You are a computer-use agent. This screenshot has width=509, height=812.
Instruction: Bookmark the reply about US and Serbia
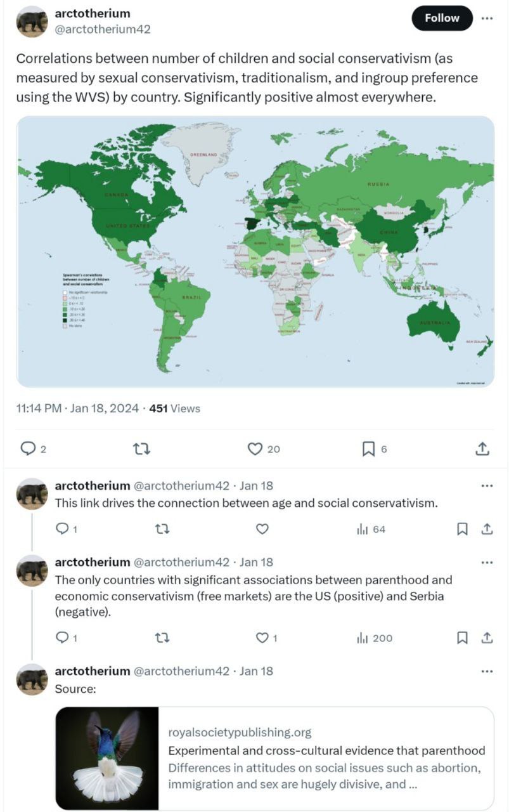[463, 638]
